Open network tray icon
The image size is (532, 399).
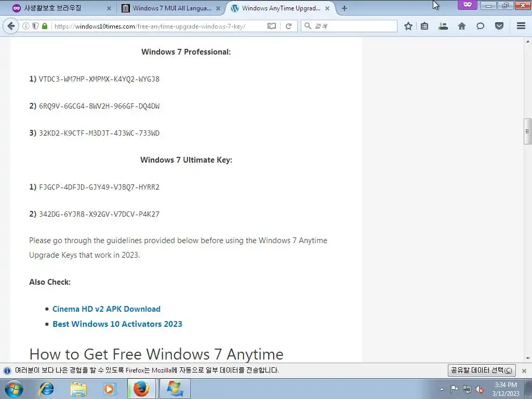tap(467, 389)
